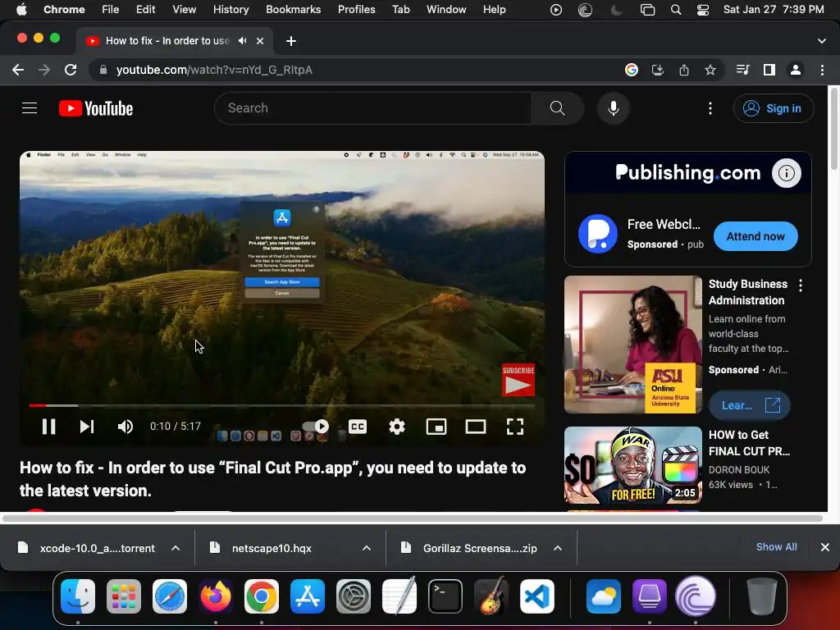Click the Sign in button

[773, 108]
